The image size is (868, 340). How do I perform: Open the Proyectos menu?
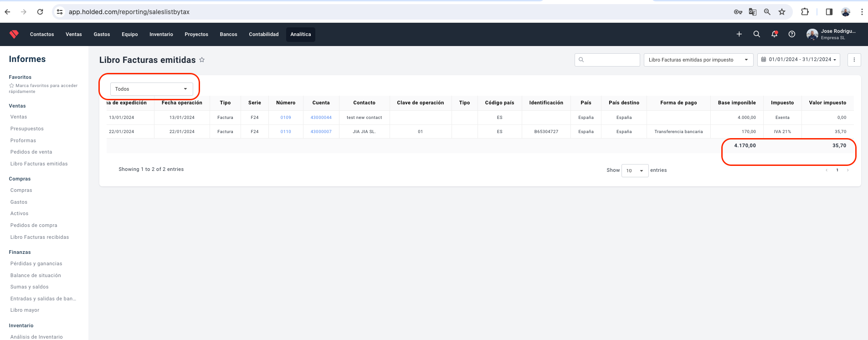[x=196, y=34]
